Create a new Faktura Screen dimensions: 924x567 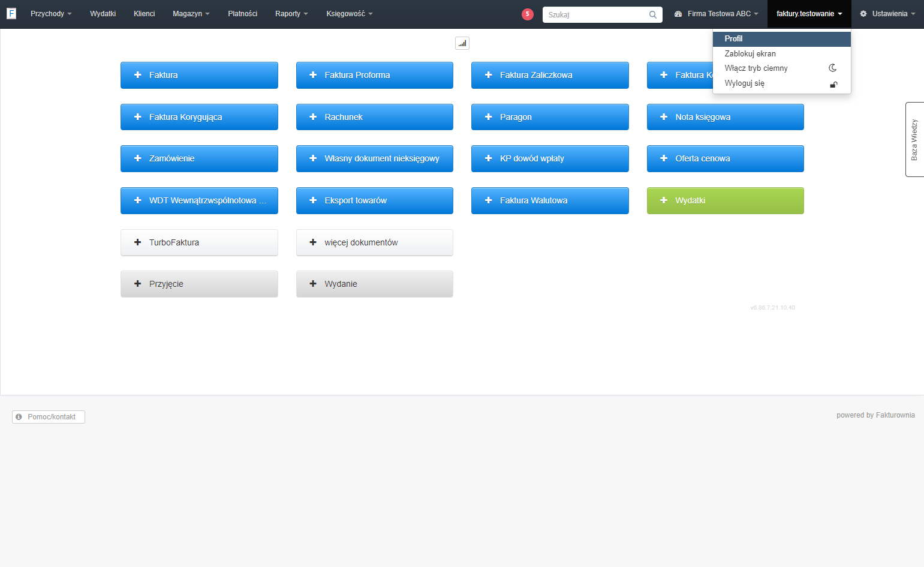click(x=199, y=75)
